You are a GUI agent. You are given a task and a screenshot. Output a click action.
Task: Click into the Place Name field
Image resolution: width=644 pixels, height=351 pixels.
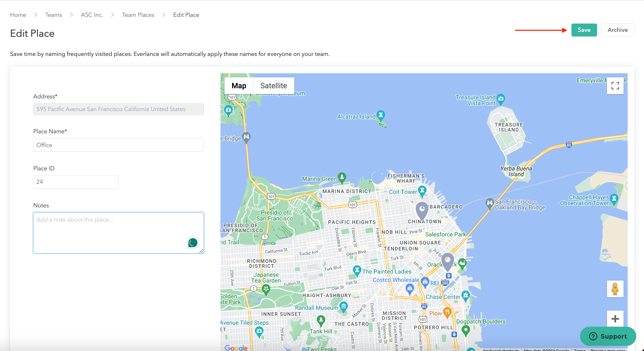118,145
